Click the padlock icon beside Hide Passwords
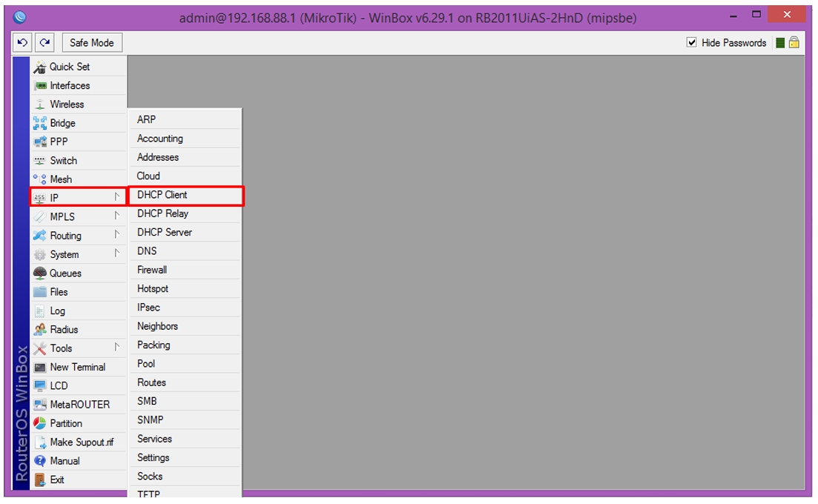 coord(794,43)
